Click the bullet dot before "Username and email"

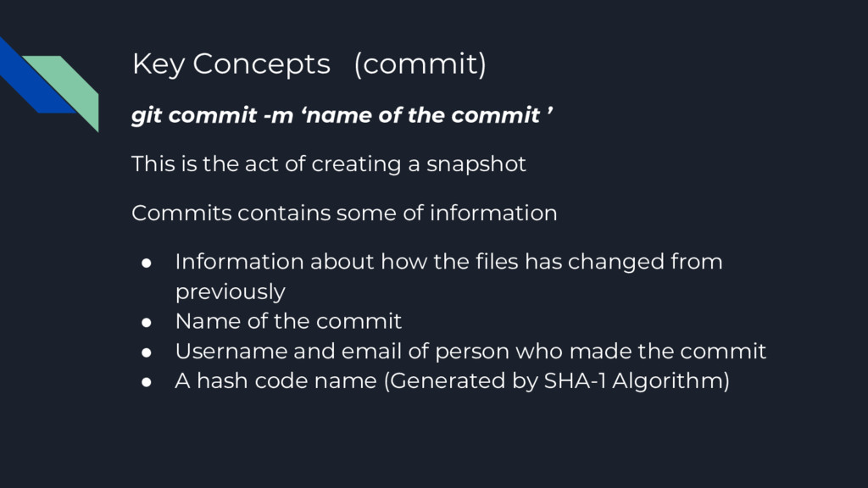tap(146, 352)
